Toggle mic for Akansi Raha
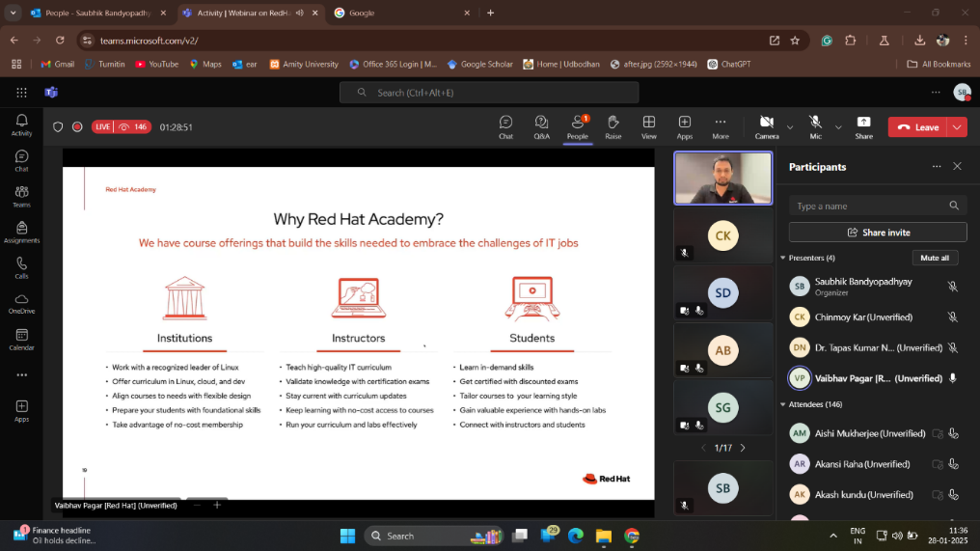The image size is (980, 551). tap(953, 464)
